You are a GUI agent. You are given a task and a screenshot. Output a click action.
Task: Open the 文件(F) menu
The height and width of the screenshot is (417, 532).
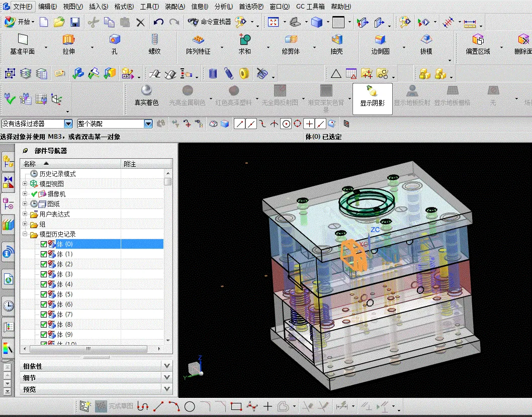(x=23, y=7)
